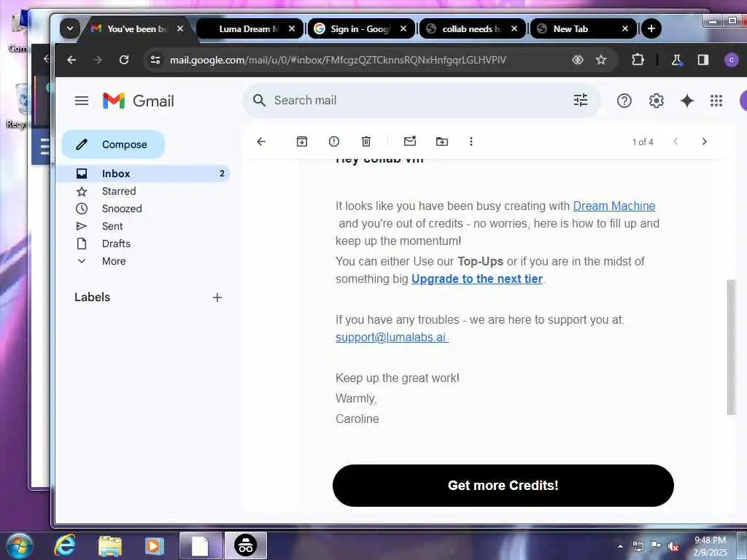Open Starred folder
Image resolution: width=747 pixels, height=560 pixels.
pyautogui.click(x=119, y=191)
